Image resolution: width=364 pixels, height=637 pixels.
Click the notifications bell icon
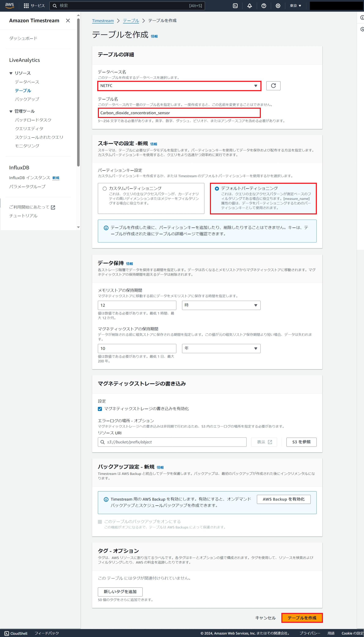point(249,5)
